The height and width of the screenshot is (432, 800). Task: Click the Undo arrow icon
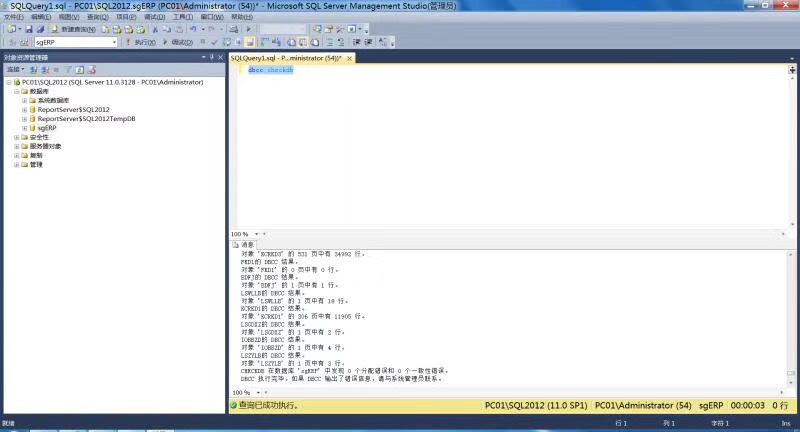point(193,29)
